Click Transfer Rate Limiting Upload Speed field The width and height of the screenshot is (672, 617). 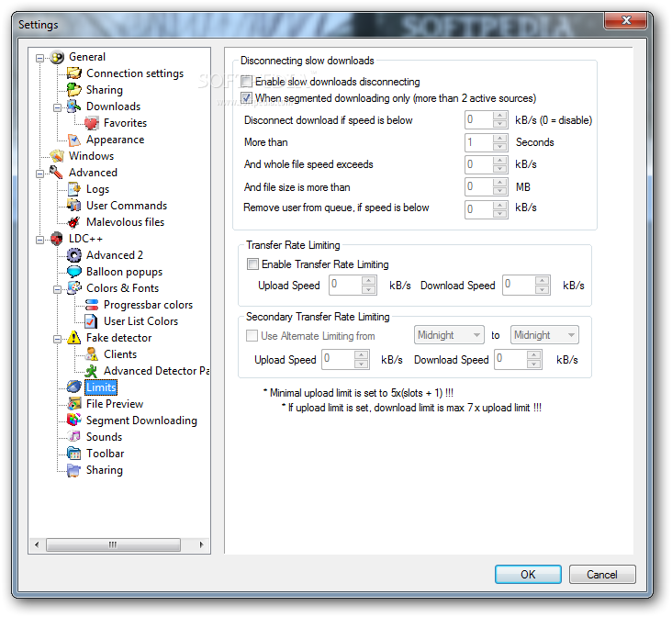click(x=345, y=286)
